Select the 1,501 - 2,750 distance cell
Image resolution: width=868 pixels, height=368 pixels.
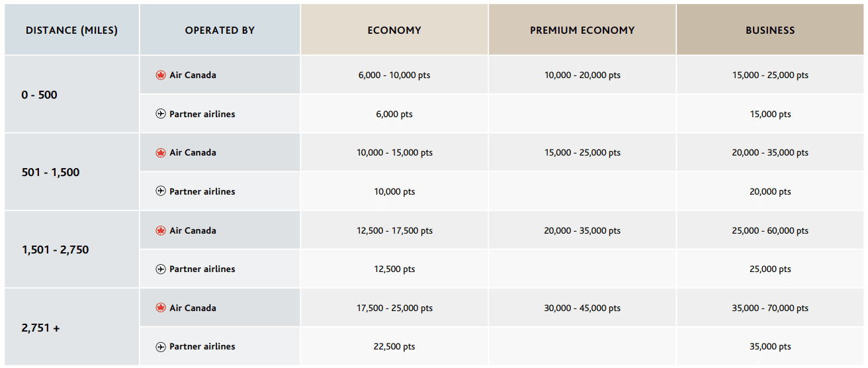click(55, 250)
